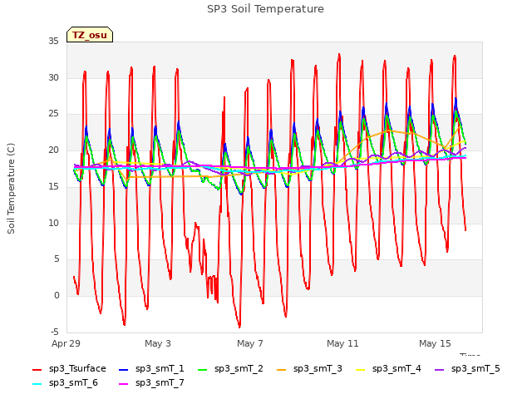Click blue swatch beside sp3_smT_1
This screenshot has width=532, height=399.
tap(124, 369)
